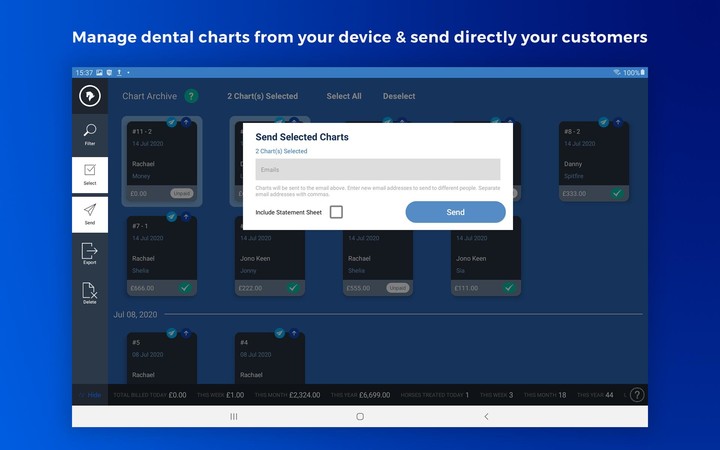Image resolution: width=720 pixels, height=450 pixels.
Task: Click upload badge on chart #5
Action: (186, 333)
